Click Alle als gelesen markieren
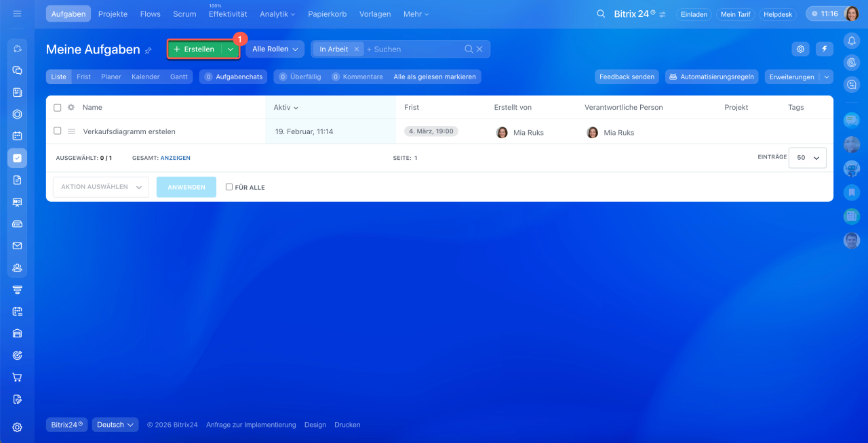The width and height of the screenshot is (868, 443). pyautogui.click(x=435, y=77)
